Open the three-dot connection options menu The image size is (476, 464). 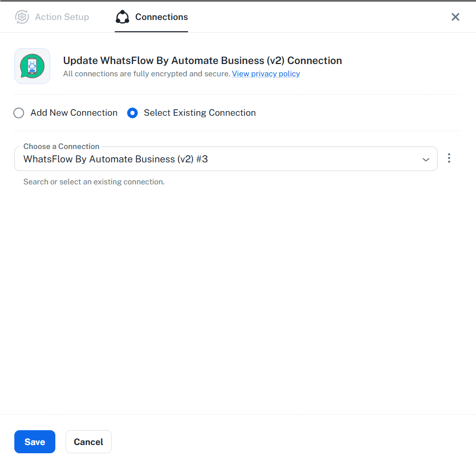pos(449,158)
